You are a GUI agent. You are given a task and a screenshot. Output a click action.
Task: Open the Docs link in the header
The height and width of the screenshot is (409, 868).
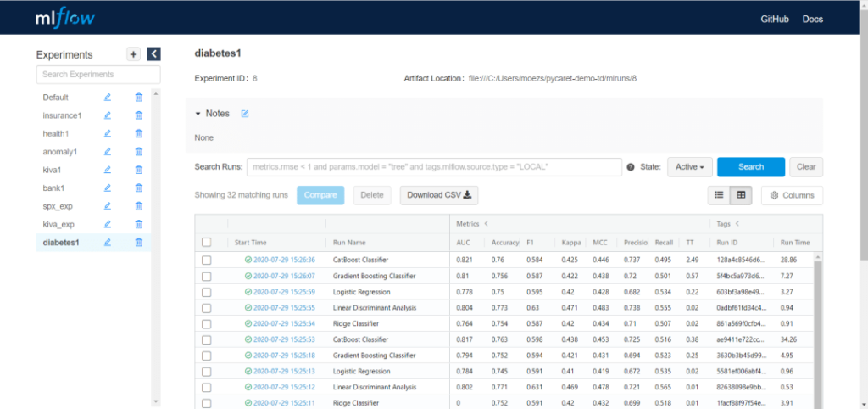tap(812, 19)
